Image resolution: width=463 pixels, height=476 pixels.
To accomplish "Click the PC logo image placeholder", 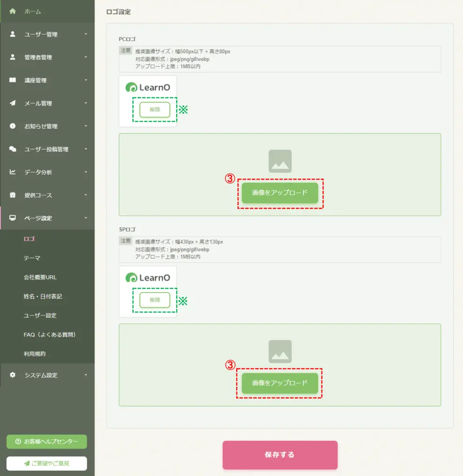I will (280, 161).
